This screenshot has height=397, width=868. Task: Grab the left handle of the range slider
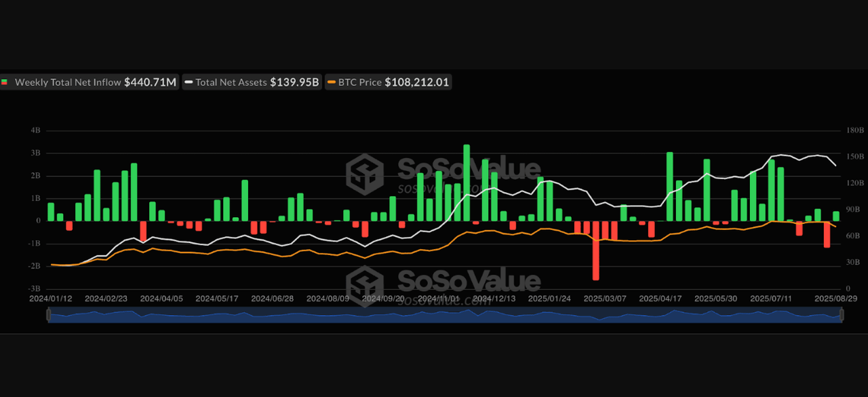point(48,316)
